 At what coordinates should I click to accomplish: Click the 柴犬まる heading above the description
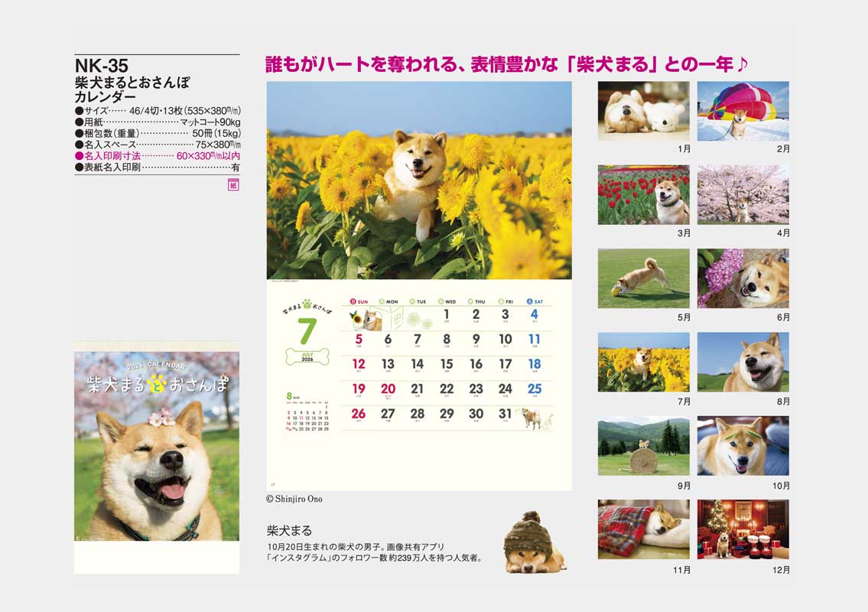(289, 531)
